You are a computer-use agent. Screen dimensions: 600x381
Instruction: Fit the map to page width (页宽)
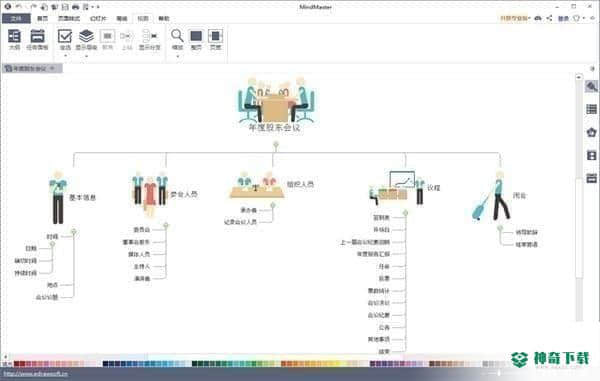pyautogui.click(x=215, y=40)
